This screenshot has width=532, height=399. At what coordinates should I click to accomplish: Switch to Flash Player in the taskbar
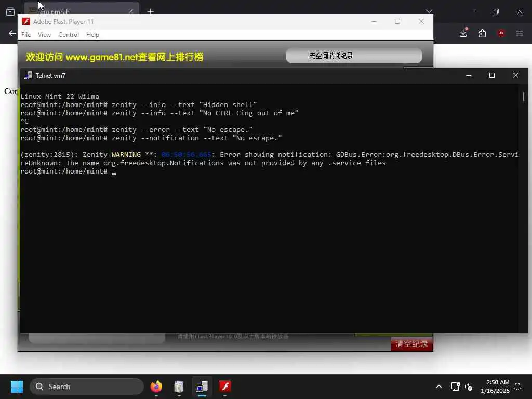pos(225,387)
